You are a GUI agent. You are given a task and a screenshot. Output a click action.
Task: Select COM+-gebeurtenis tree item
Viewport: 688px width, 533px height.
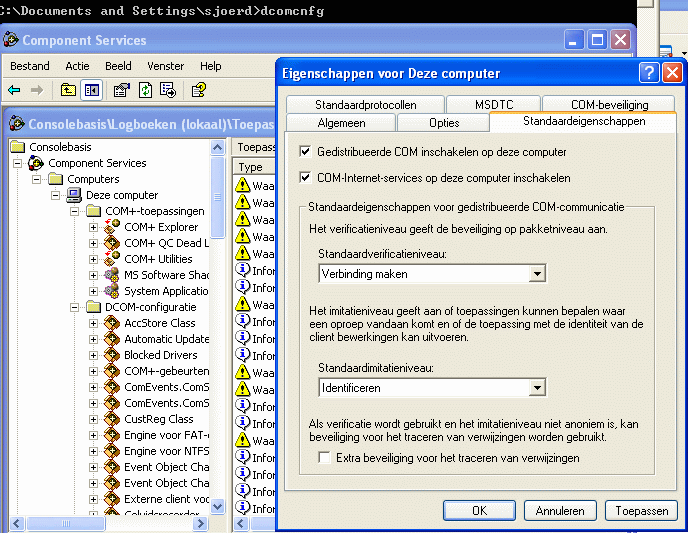pyautogui.click(x=167, y=371)
